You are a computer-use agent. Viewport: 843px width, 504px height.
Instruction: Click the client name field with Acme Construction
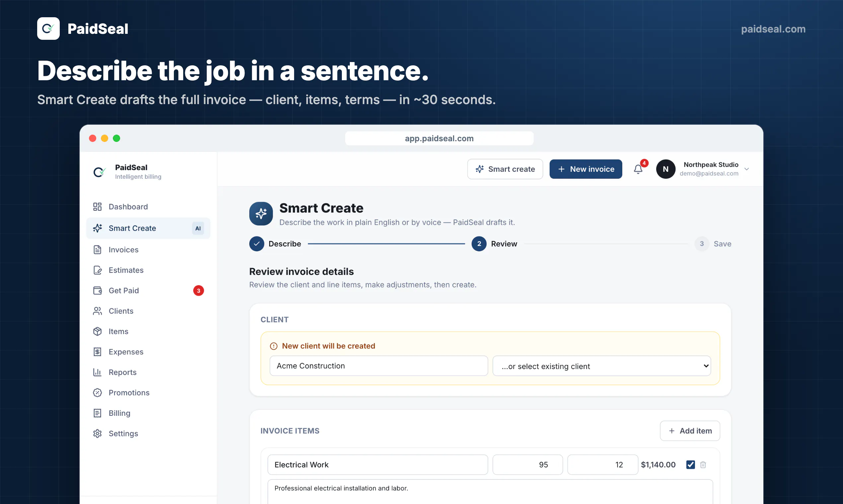pos(379,366)
